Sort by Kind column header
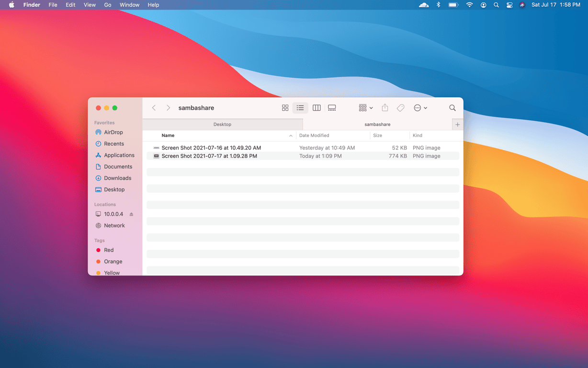 [x=418, y=136]
